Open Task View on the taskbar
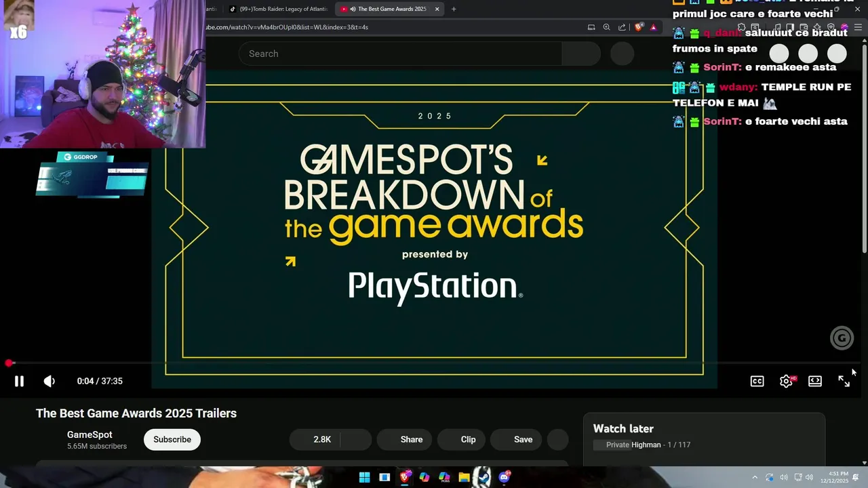Screen dimensions: 868x488 [x=384, y=477]
